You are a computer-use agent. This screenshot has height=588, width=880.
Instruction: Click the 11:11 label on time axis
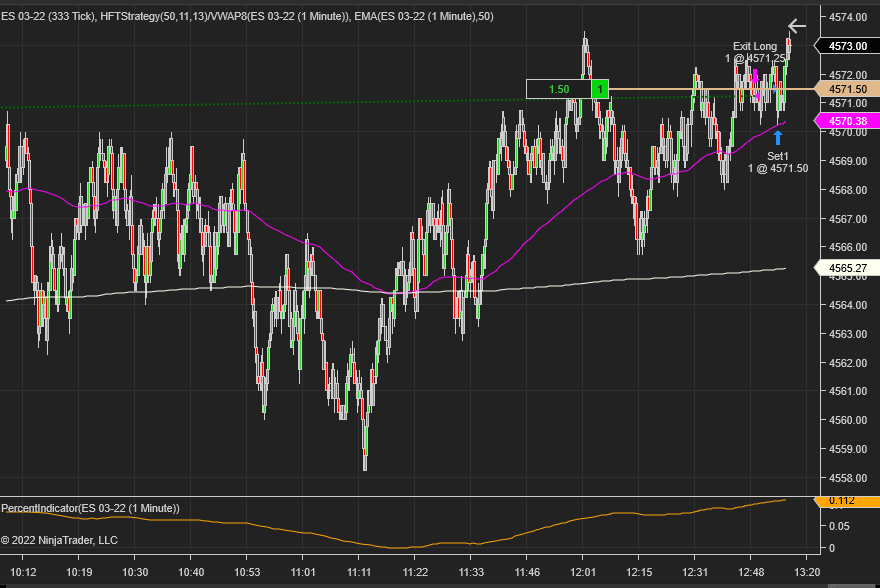point(359,572)
